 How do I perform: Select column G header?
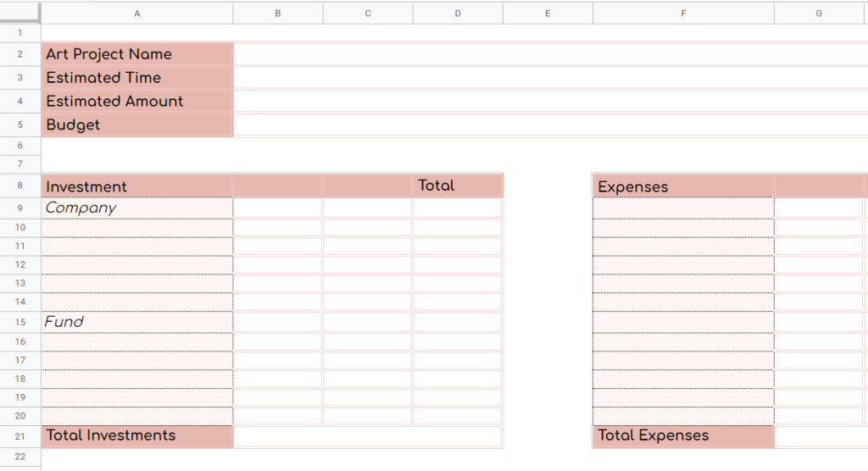click(x=819, y=13)
